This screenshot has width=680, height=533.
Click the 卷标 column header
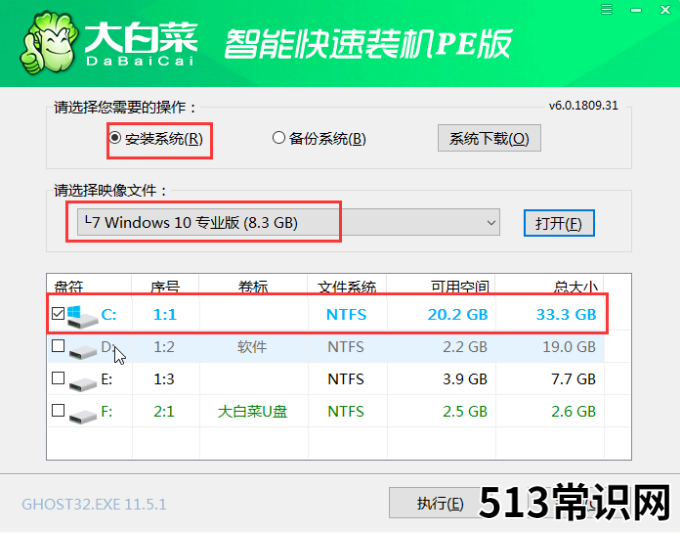tap(253, 286)
